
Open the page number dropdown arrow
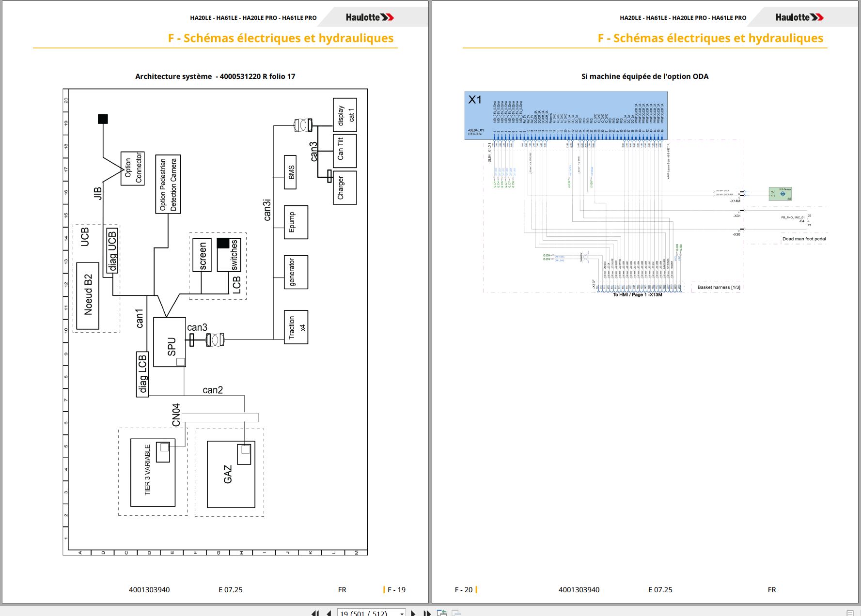pos(402,614)
